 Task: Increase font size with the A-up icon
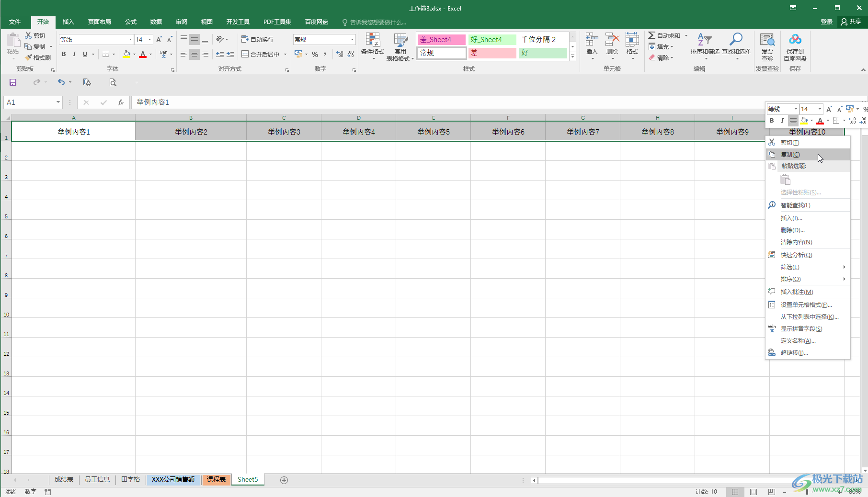pyautogui.click(x=159, y=39)
